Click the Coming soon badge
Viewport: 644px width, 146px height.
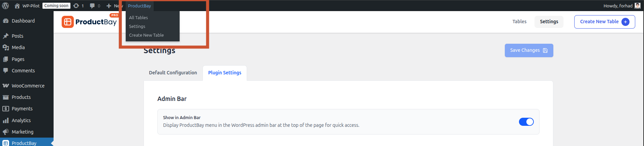[x=56, y=6]
